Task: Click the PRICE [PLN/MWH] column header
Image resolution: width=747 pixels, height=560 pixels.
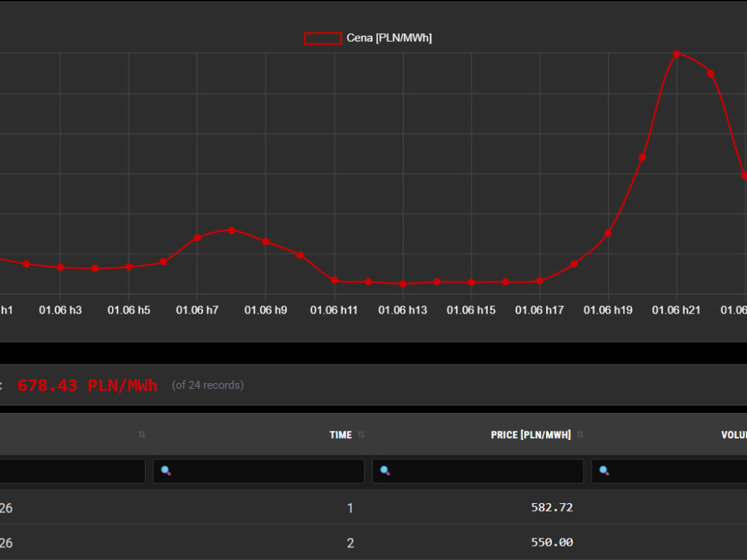Action: pyautogui.click(x=530, y=435)
